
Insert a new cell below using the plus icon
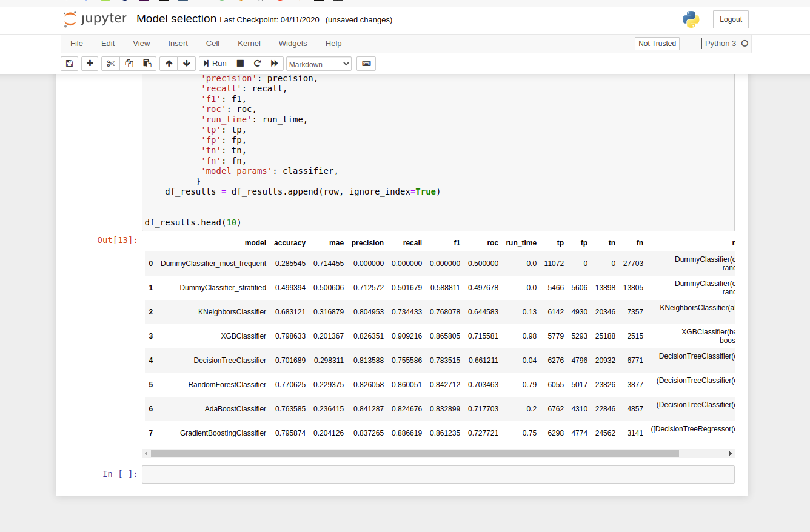90,64
